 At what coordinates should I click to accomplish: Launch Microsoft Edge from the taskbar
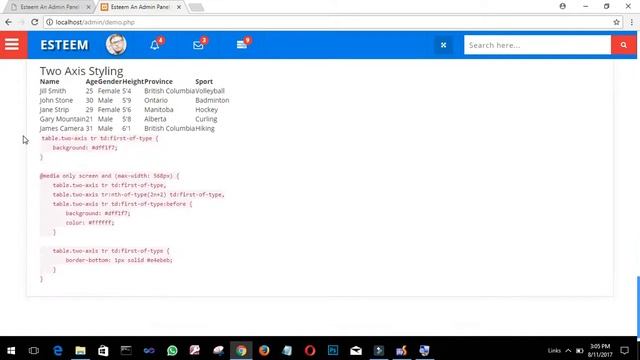tap(58, 350)
